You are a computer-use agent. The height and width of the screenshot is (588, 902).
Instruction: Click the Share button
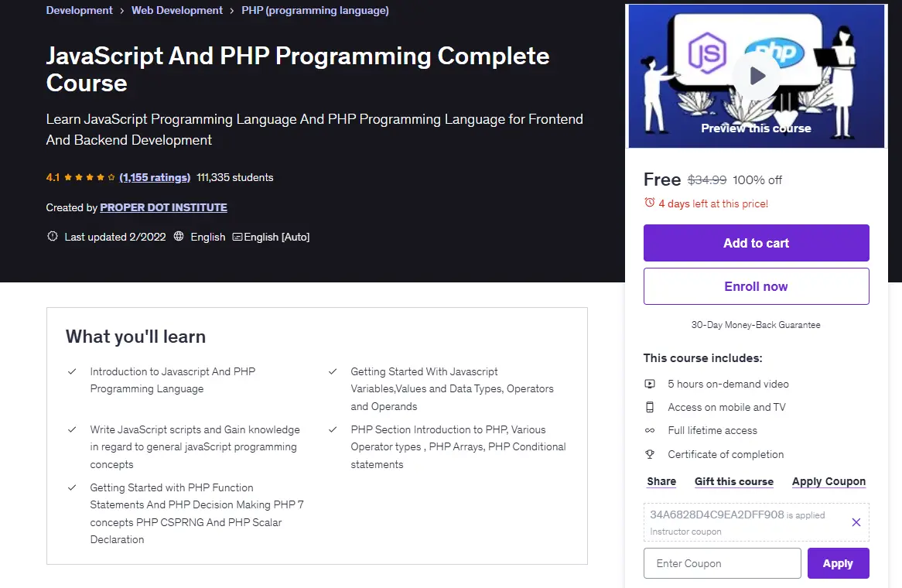click(x=661, y=481)
